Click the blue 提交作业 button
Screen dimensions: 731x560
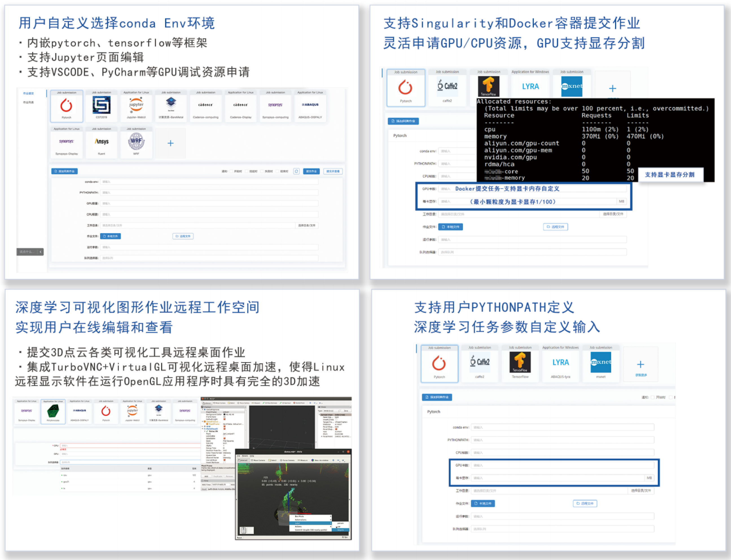pyautogui.click(x=311, y=171)
